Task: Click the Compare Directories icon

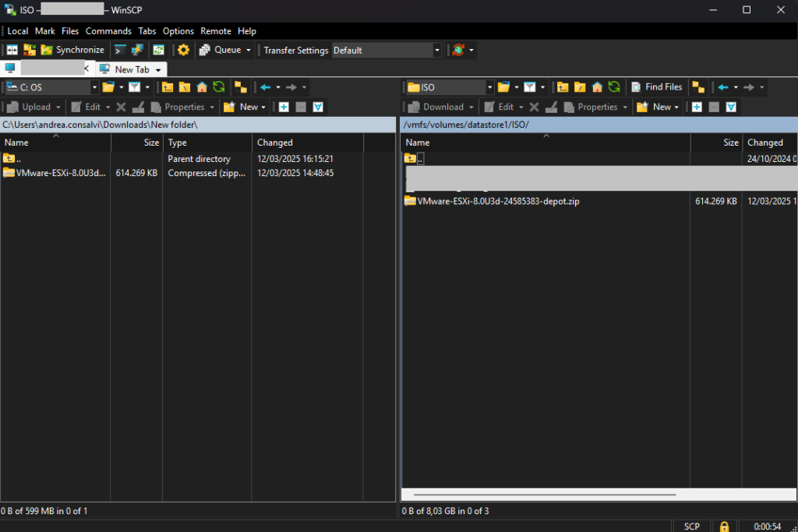Action: pyautogui.click(x=30, y=50)
